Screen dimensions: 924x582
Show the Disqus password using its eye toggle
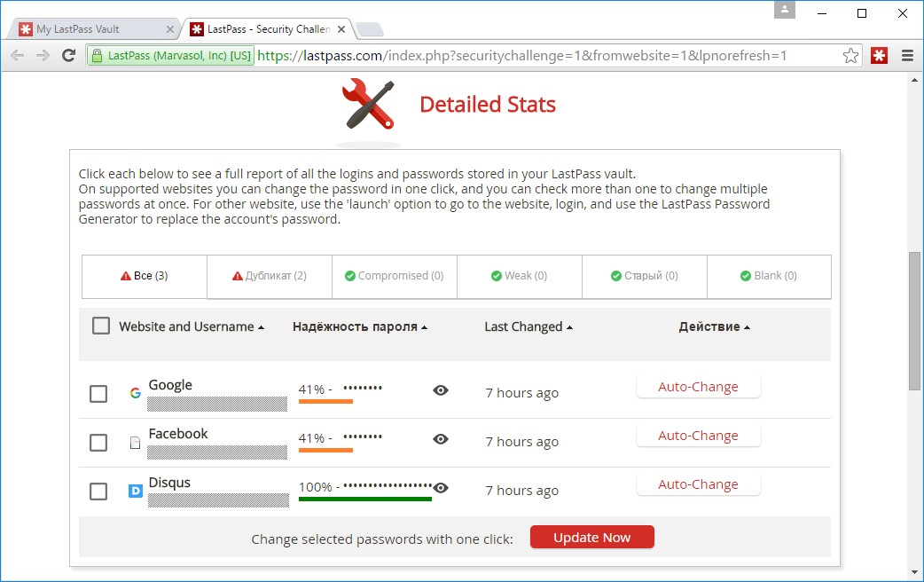pos(440,487)
